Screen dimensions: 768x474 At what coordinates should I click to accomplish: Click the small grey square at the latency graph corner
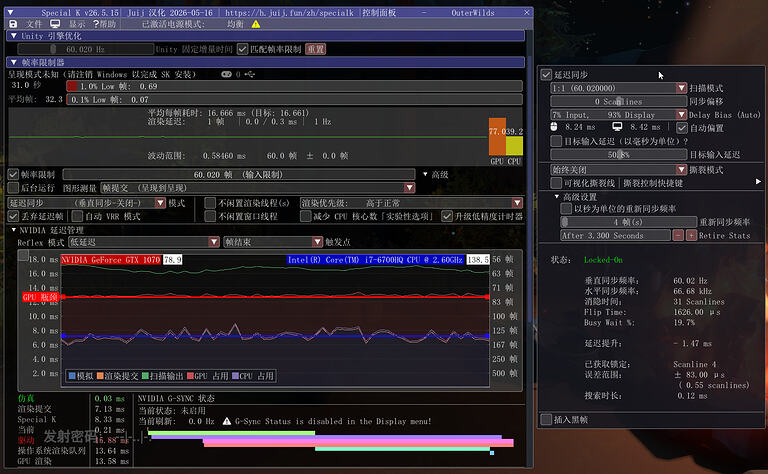[x=23, y=256]
